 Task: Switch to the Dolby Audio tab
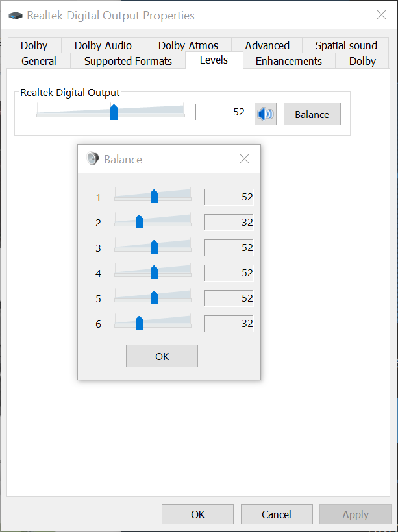point(103,45)
